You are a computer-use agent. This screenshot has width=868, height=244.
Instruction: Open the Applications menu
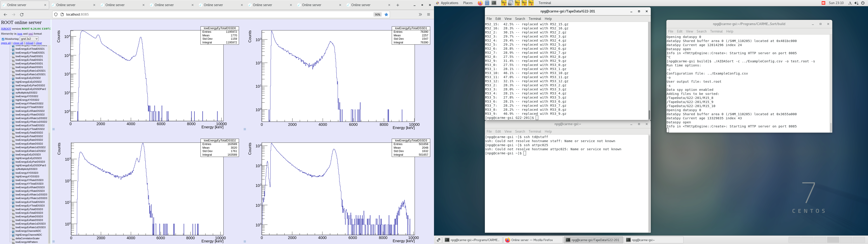449,3
